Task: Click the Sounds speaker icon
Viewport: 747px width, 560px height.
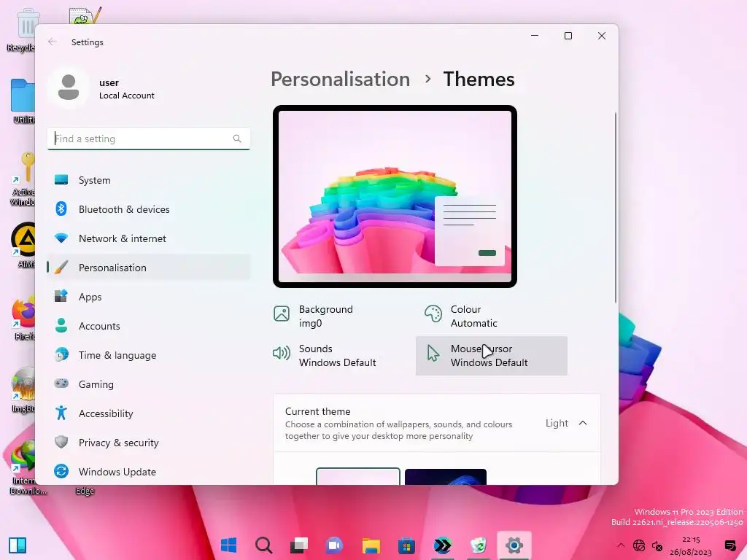Action: [x=281, y=353]
